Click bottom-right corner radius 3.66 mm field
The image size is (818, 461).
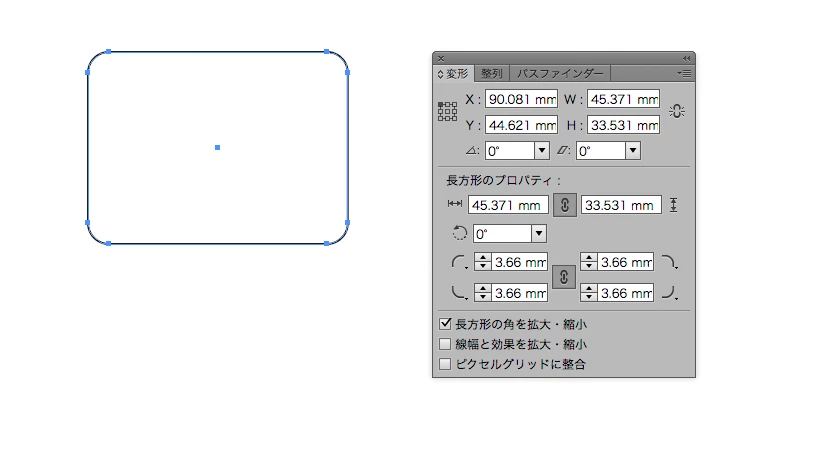(x=625, y=293)
